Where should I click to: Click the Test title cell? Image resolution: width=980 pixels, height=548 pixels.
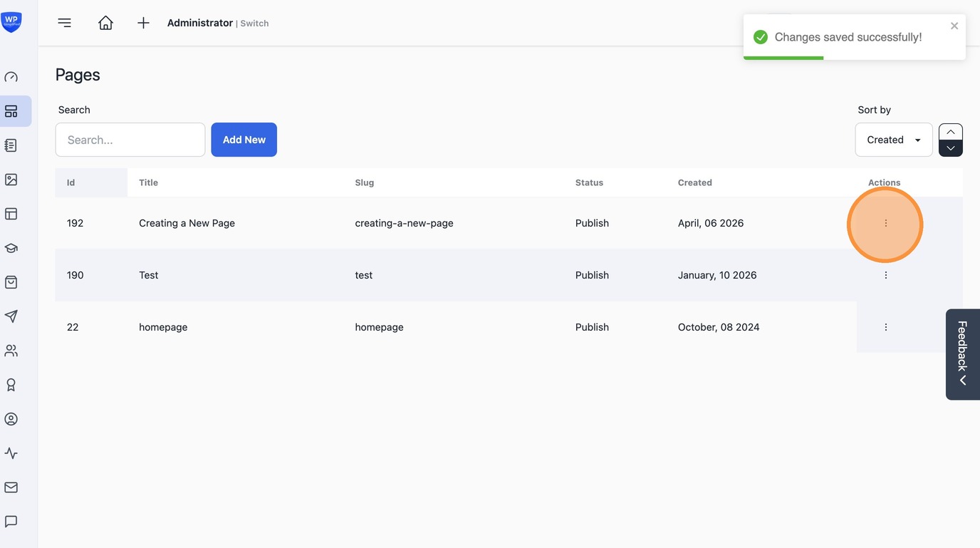click(x=149, y=275)
